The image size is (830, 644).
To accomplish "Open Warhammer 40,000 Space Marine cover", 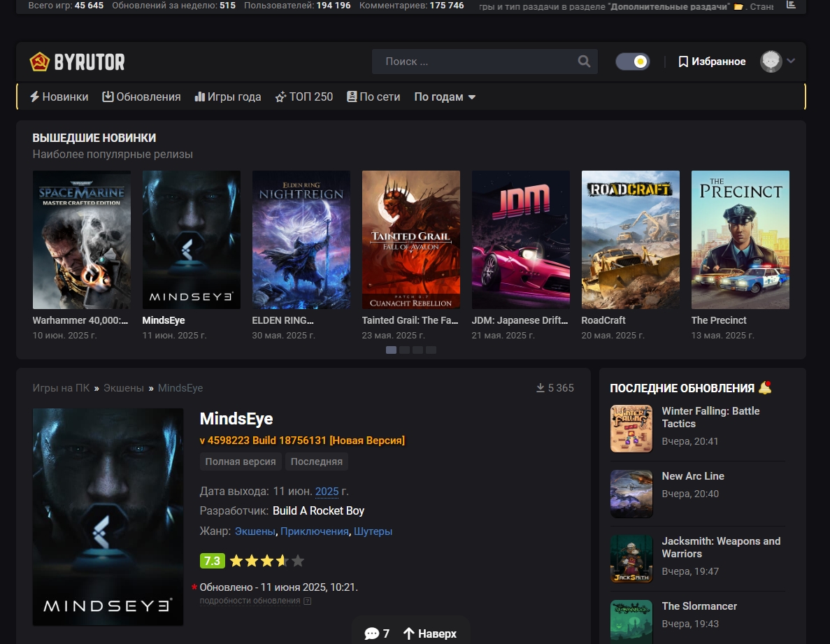I will (x=82, y=240).
